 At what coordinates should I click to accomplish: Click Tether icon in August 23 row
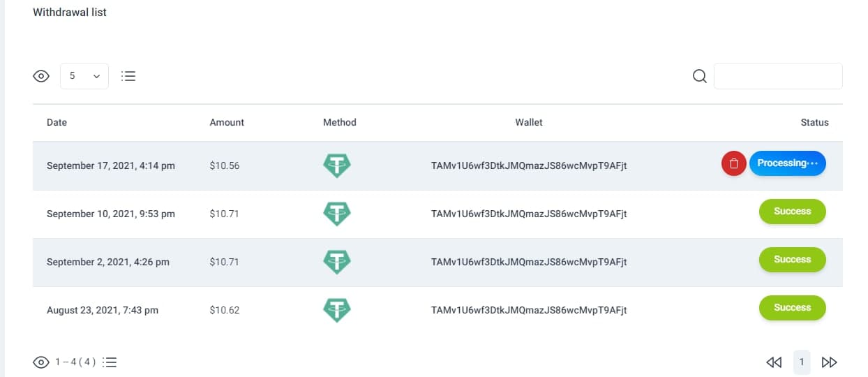tap(337, 310)
